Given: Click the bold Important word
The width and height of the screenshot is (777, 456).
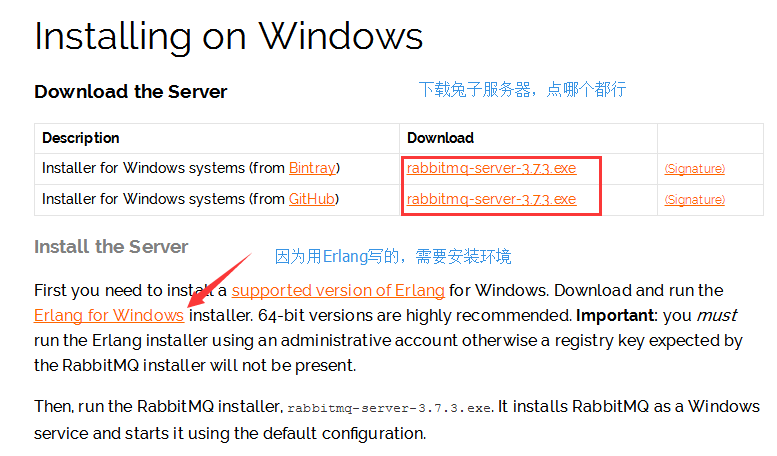Looking at the screenshot, I should 615,315.
